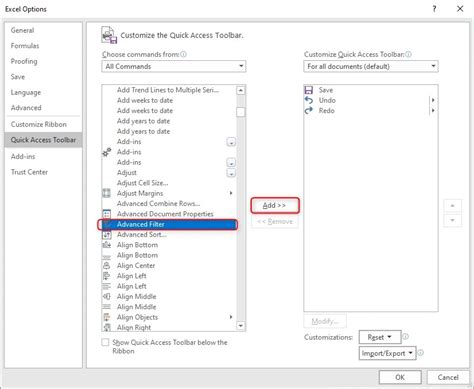Expand the Import/Export dropdown button
The height and width of the screenshot is (389, 474).
pos(388,353)
